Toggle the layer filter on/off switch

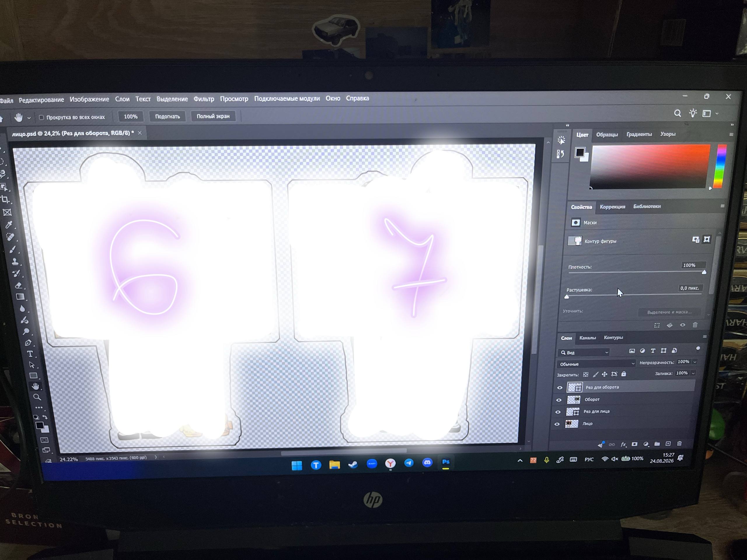coord(698,349)
